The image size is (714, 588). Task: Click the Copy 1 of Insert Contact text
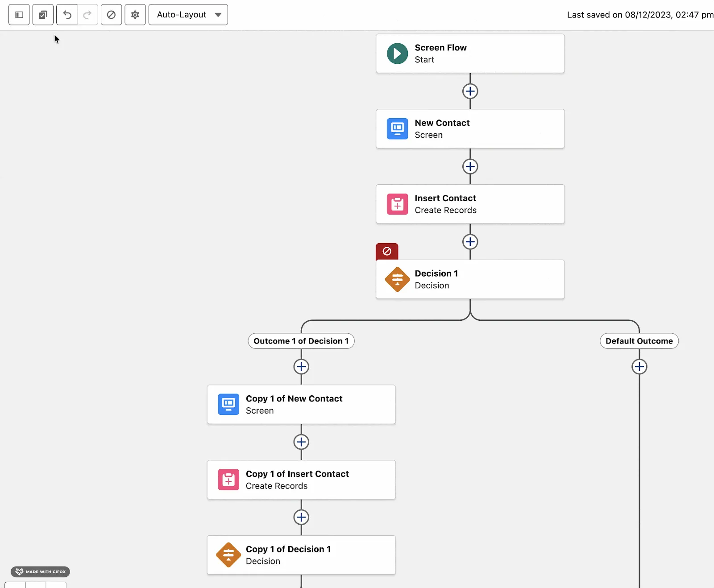[x=297, y=474]
